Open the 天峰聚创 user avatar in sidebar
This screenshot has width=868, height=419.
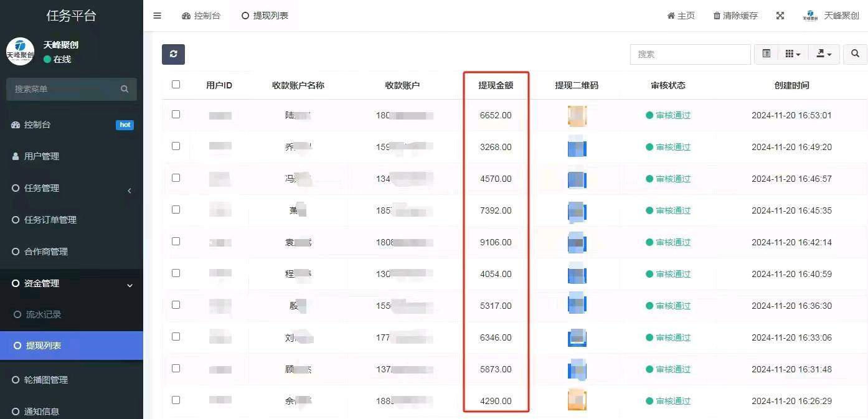click(x=20, y=52)
